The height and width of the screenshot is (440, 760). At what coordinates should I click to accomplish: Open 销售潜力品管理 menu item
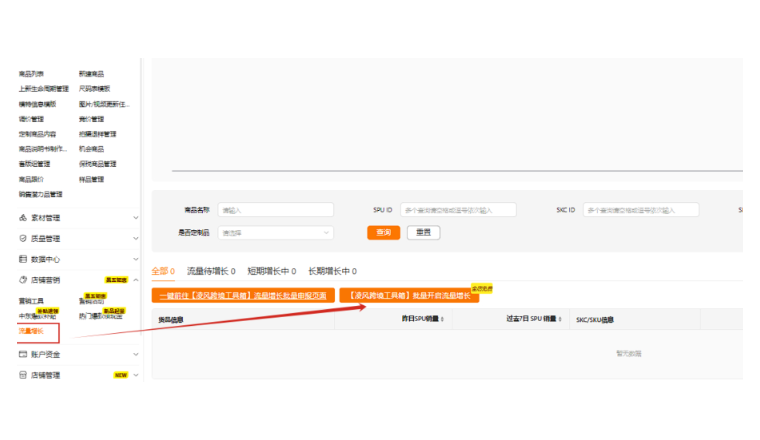[x=40, y=194]
